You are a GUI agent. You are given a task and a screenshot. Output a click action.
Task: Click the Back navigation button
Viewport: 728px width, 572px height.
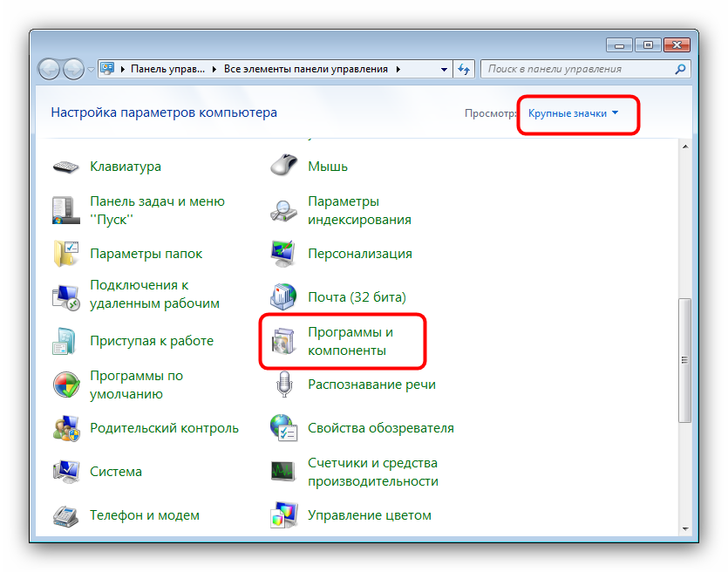point(49,70)
